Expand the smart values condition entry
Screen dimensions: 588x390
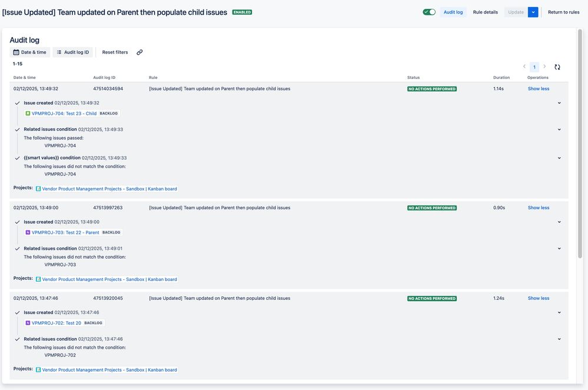(559, 158)
